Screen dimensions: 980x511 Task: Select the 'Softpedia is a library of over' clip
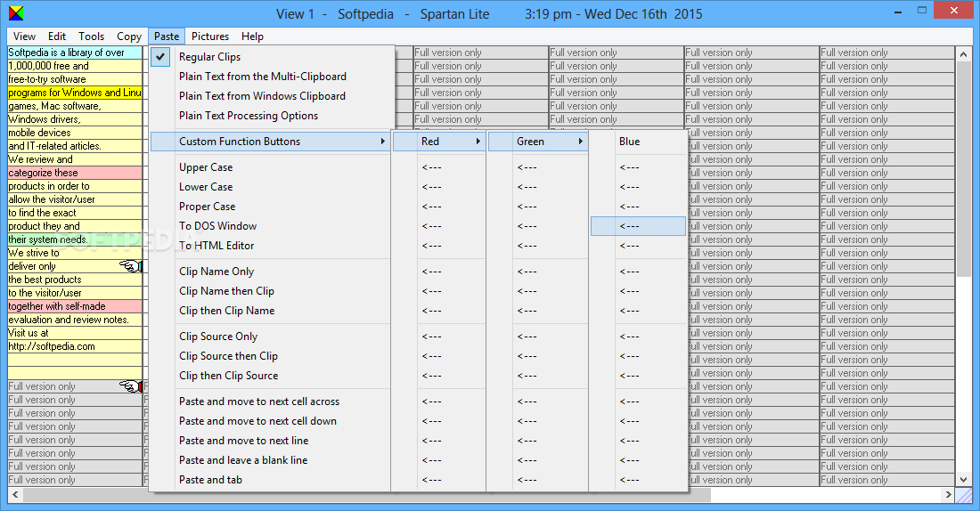click(x=75, y=53)
